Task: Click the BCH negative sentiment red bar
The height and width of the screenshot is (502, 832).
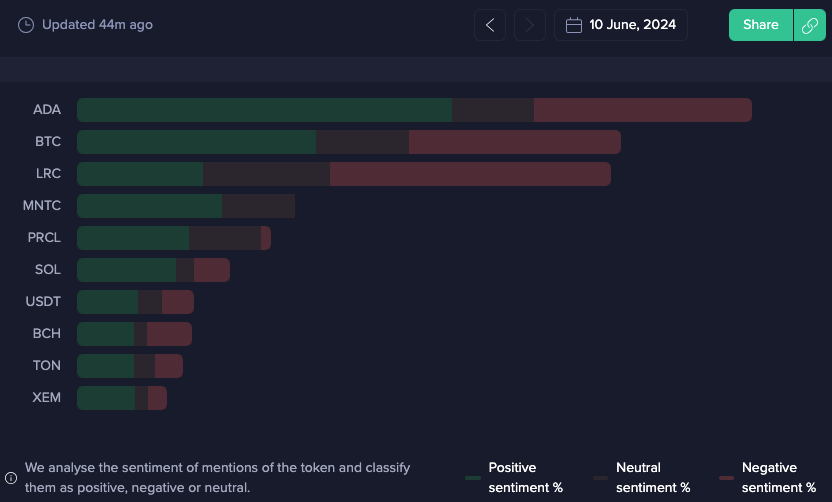Action: point(169,334)
